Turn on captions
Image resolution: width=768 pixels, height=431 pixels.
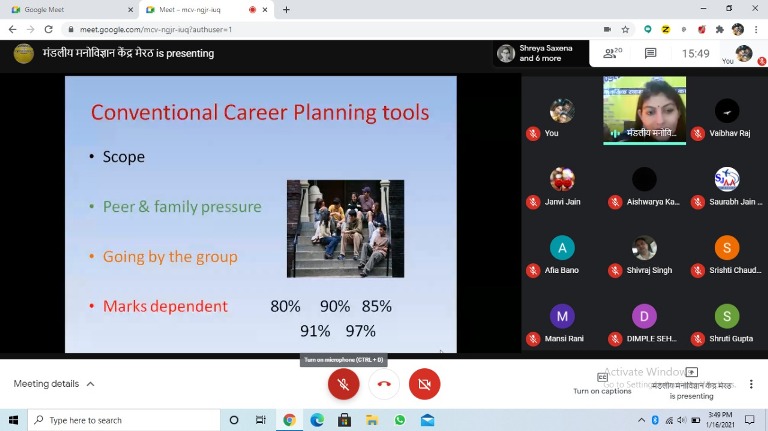[601, 383]
